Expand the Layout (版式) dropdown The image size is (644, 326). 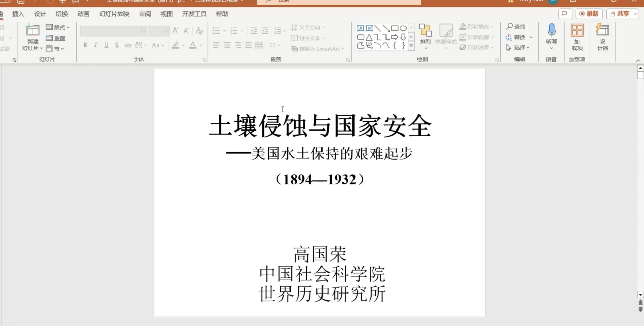pyautogui.click(x=58, y=27)
